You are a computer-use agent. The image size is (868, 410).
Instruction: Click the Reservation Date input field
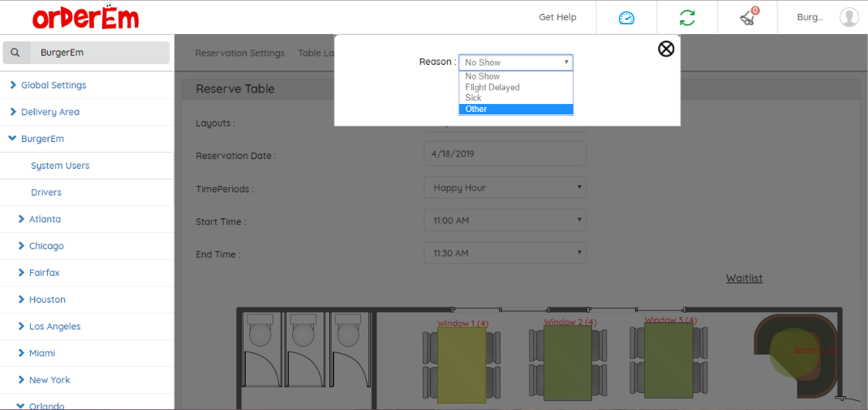click(504, 153)
